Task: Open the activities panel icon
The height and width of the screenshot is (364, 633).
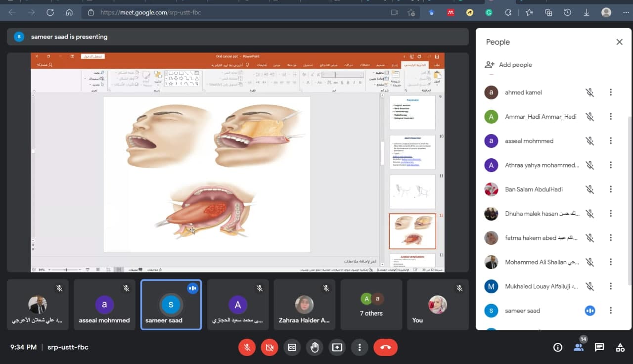Action: click(x=620, y=347)
